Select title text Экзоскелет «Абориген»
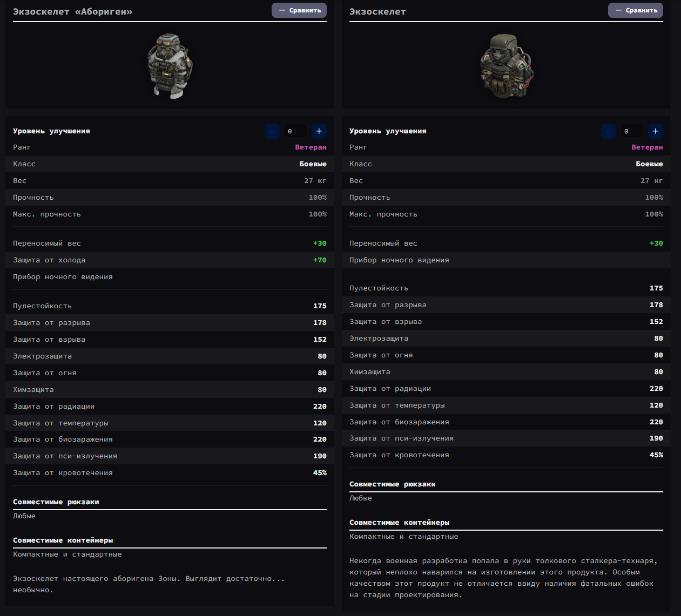 point(72,11)
